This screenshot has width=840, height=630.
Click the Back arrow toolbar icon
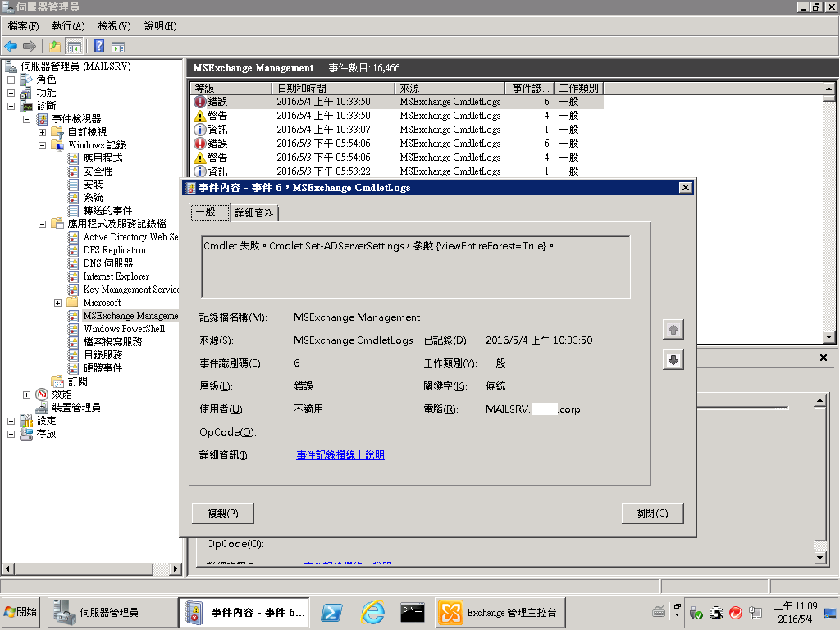click(x=11, y=47)
